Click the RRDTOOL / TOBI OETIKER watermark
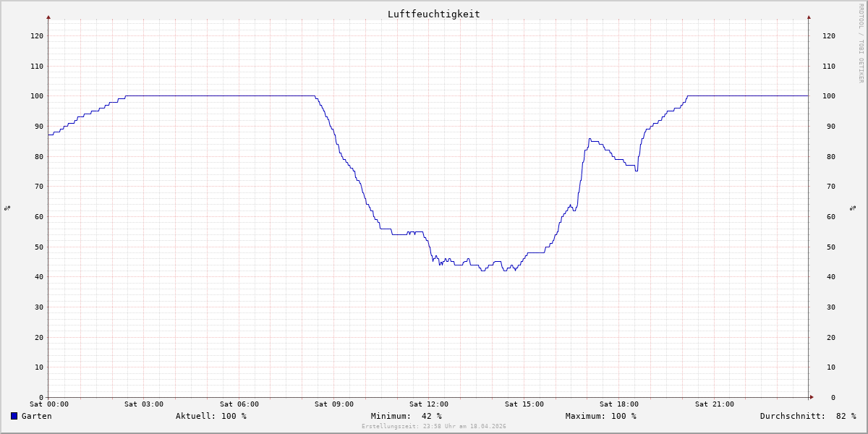 coord(861,43)
